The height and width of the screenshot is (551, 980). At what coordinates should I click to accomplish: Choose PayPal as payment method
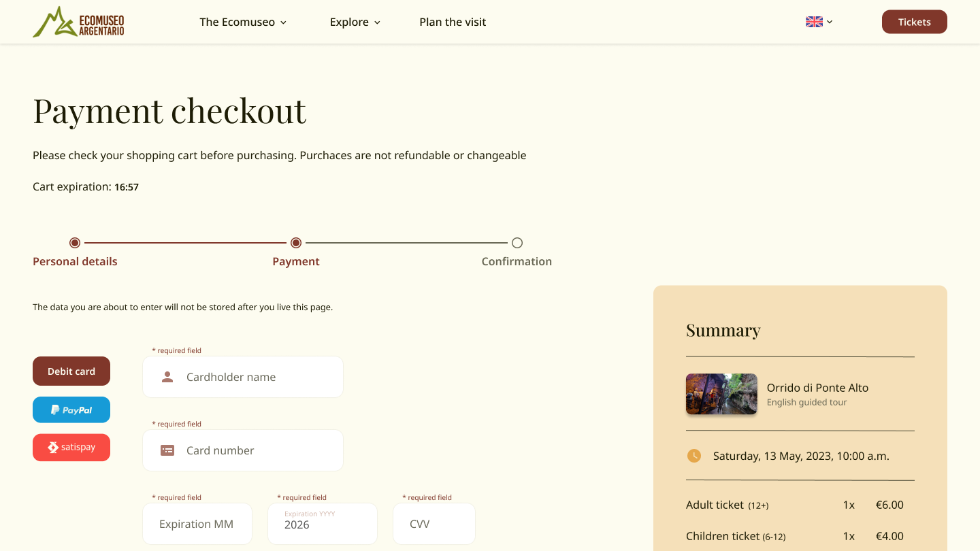click(71, 410)
